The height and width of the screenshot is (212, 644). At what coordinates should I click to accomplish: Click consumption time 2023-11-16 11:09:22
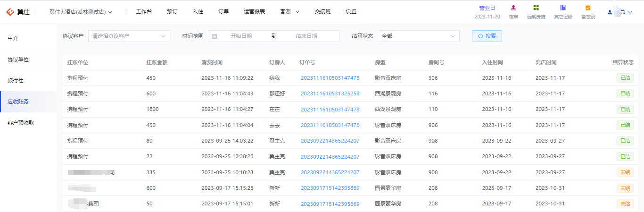[227, 78]
